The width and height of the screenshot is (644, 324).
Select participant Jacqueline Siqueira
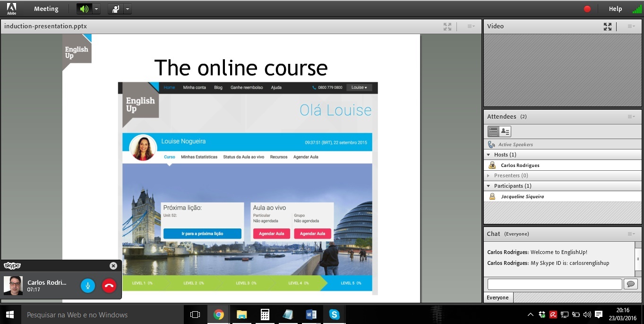(562, 196)
